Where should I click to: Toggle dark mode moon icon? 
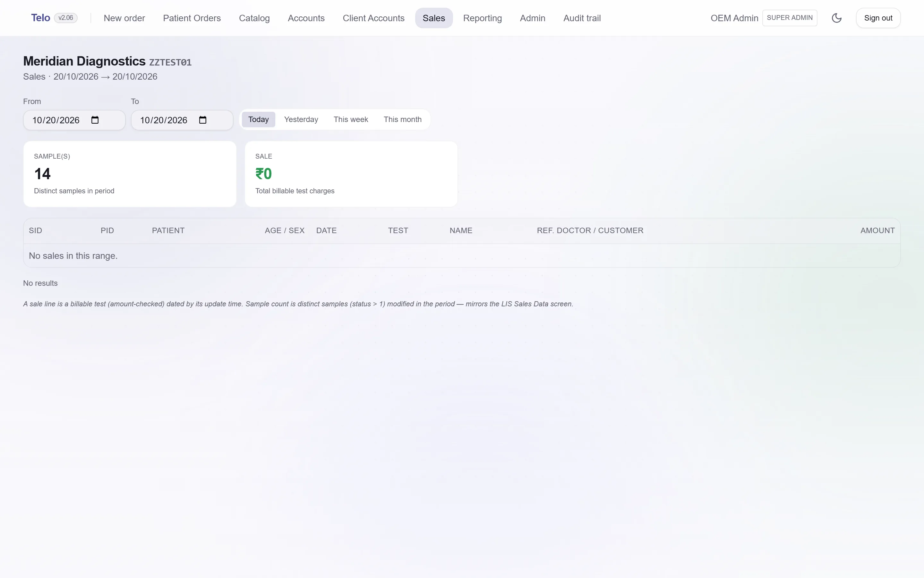tap(836, 18)
